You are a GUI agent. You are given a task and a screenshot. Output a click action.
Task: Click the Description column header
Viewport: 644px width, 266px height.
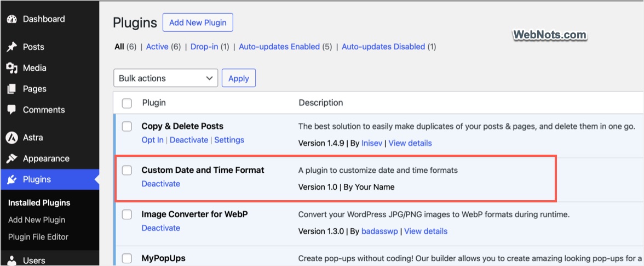click(321, 103)
